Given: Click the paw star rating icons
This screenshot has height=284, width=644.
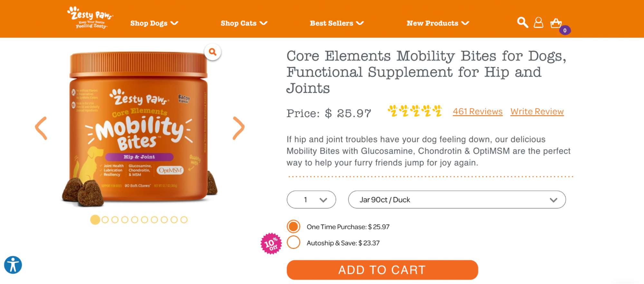Looking at the screenshot, I should (414, 111).
